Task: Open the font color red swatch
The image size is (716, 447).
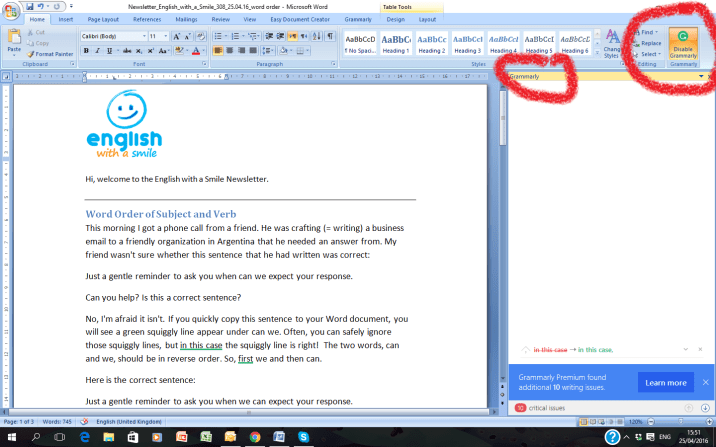Action: point(196,51)
